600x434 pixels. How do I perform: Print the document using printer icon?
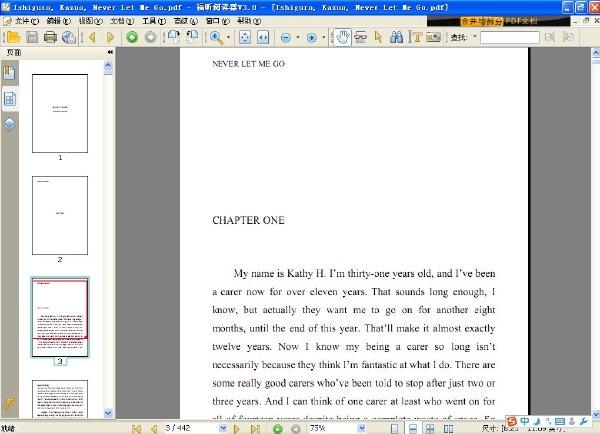(50, 37)
